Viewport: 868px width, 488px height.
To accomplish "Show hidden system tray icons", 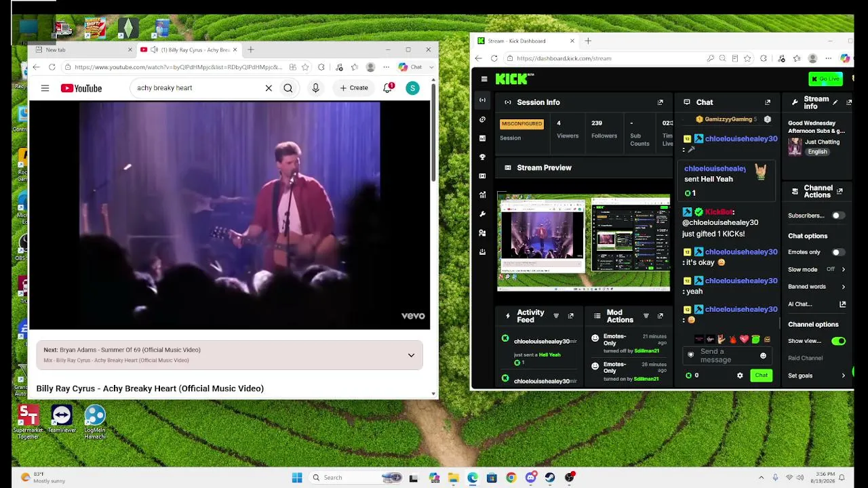I will (761, 478).
